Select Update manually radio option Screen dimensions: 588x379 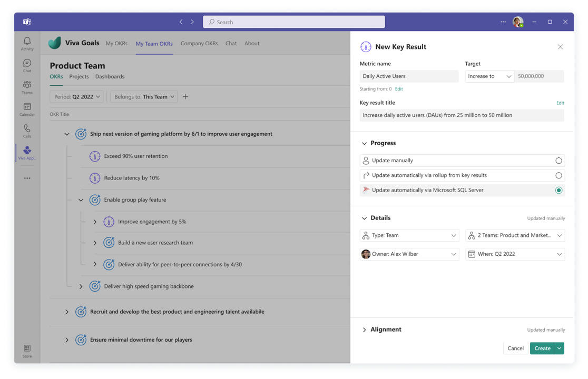[558, 161]
